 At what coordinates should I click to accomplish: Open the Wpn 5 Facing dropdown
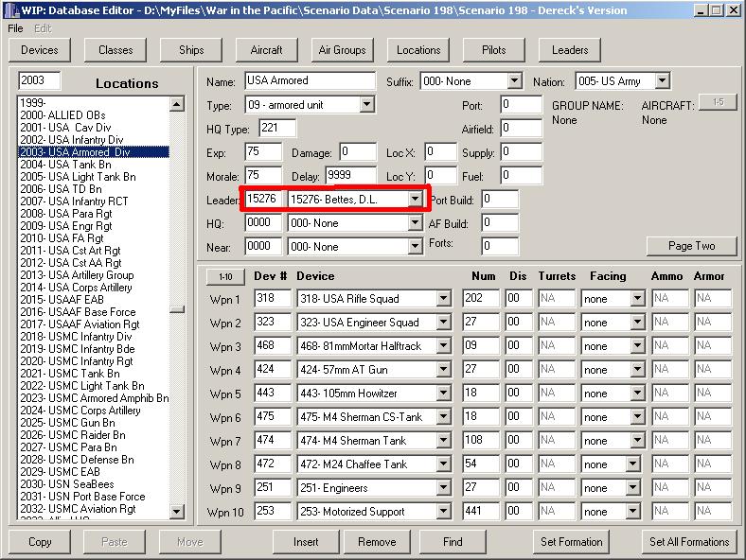click(636, 394)
